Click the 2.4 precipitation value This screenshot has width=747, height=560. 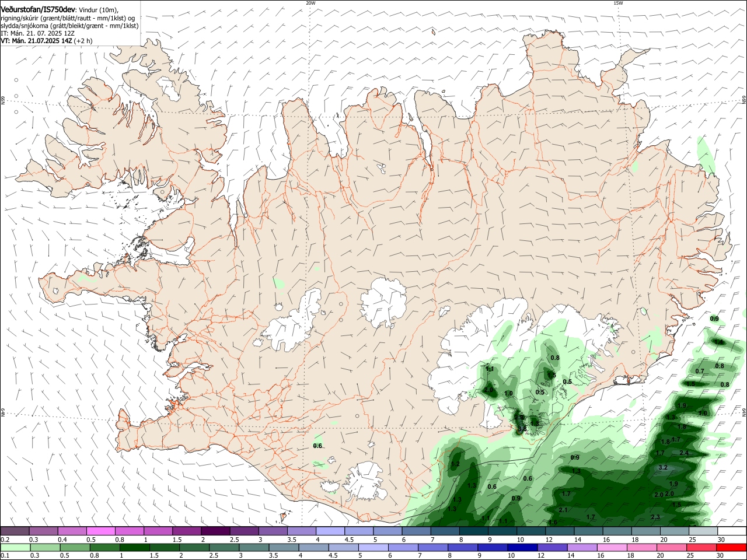685,453
